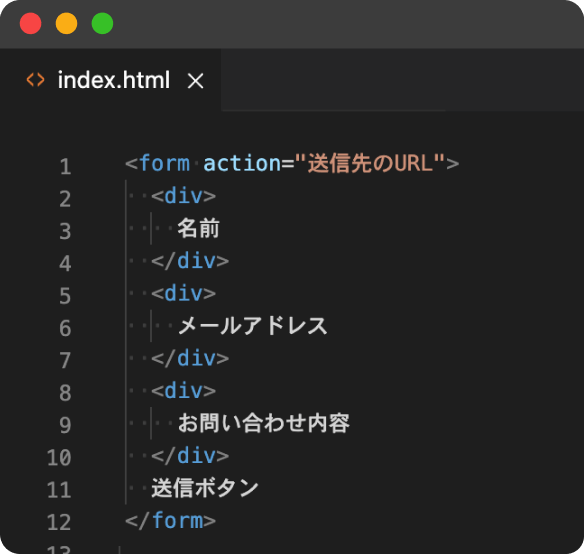Click the opening div tag on line 2

[184, 196]
